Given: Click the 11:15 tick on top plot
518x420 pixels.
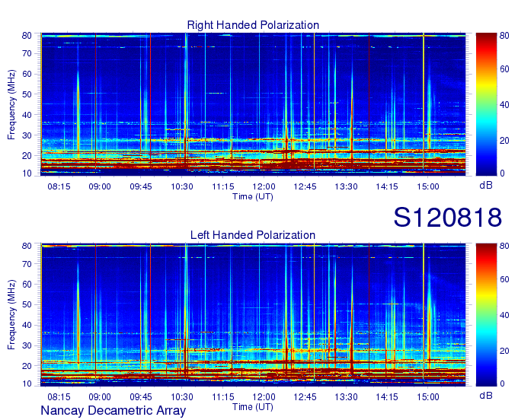Looking at the screenshot, I should [x=223, y=186].
